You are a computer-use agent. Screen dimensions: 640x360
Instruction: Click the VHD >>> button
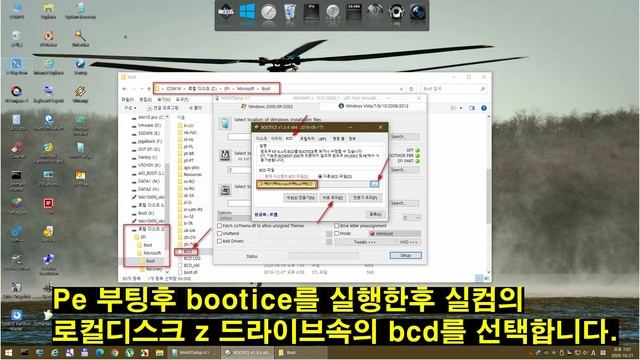[408, 242]
